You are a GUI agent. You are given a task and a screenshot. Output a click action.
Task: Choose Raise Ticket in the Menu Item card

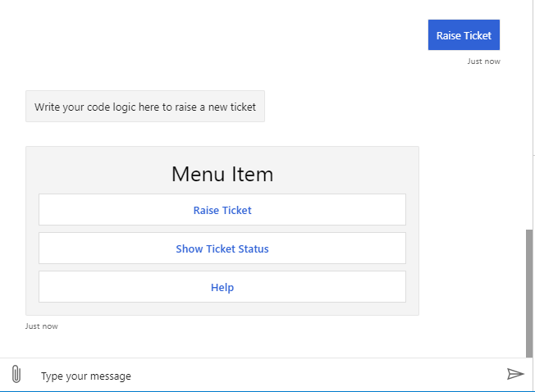pos(222,210)
